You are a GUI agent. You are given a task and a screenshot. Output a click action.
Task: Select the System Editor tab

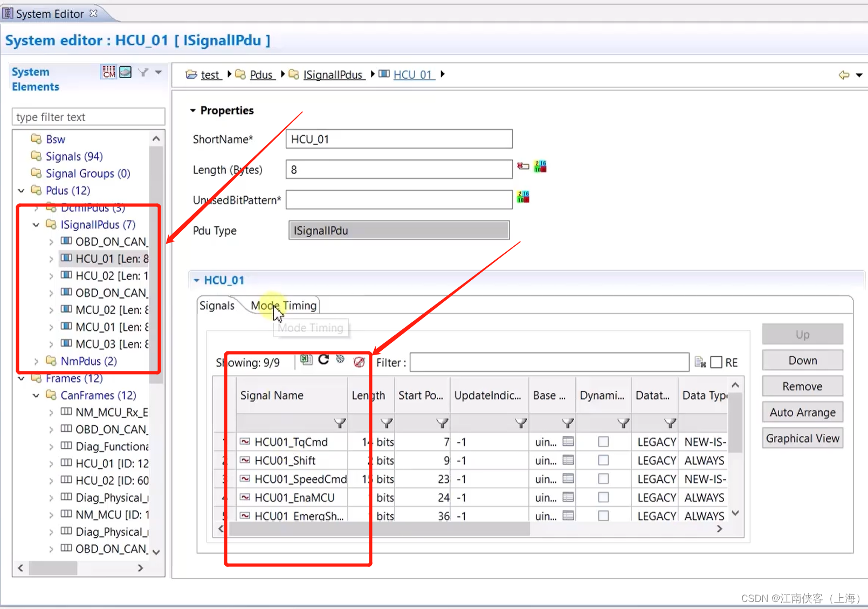coord(50,13)
